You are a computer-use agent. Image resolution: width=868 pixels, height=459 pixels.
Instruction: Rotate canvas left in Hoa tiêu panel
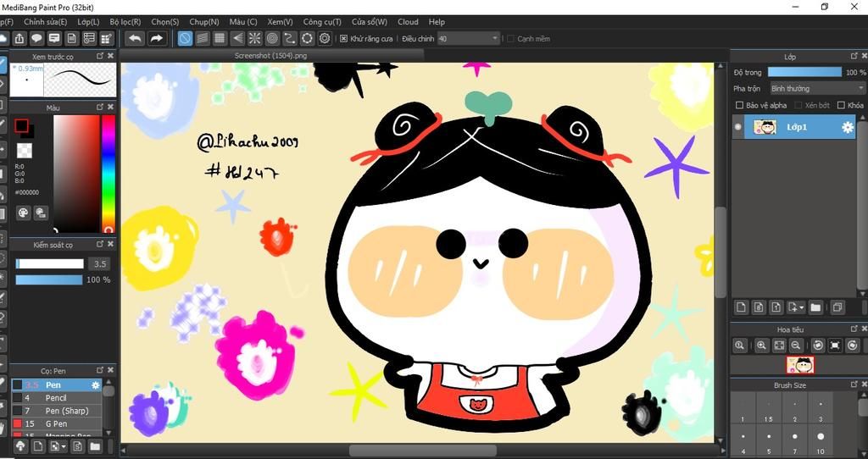pos(818,345)
